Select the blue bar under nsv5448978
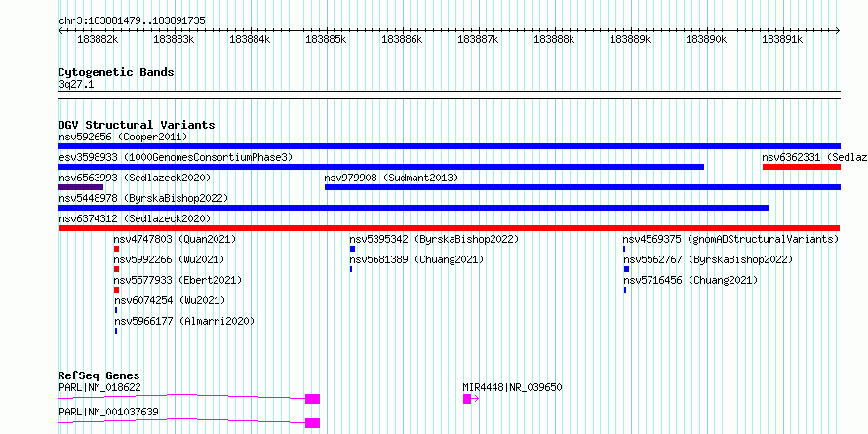 pyautogui.click(x=413, y=208)
